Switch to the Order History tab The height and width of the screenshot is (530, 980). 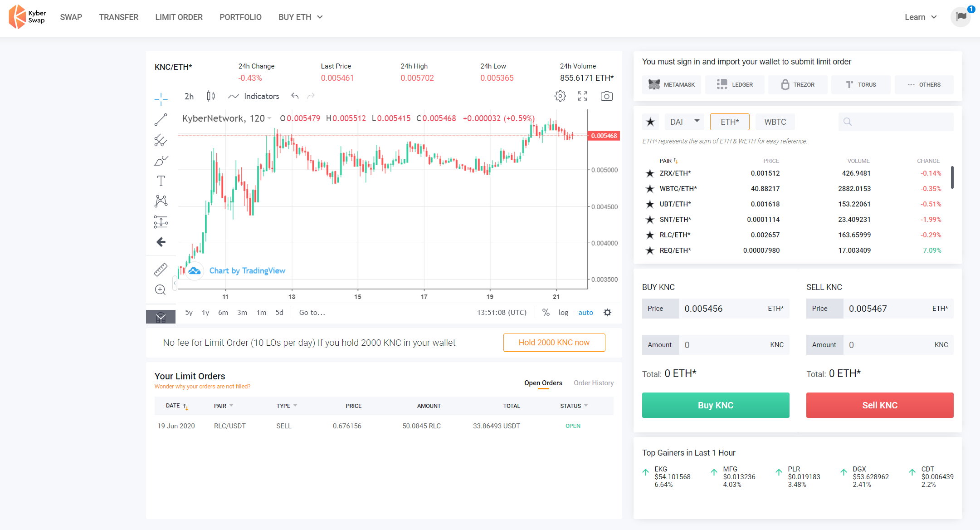(593, 383)
